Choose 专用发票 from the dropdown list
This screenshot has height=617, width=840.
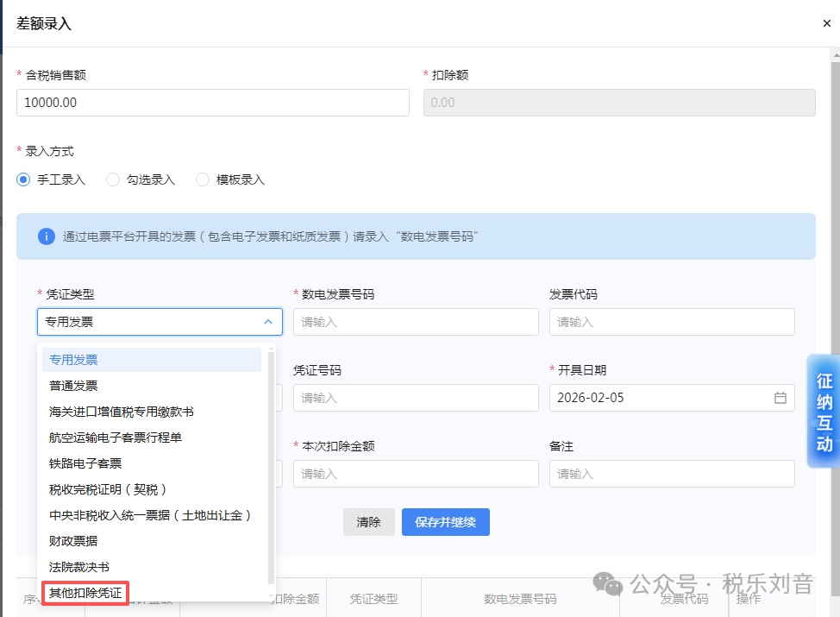[152, 360]
